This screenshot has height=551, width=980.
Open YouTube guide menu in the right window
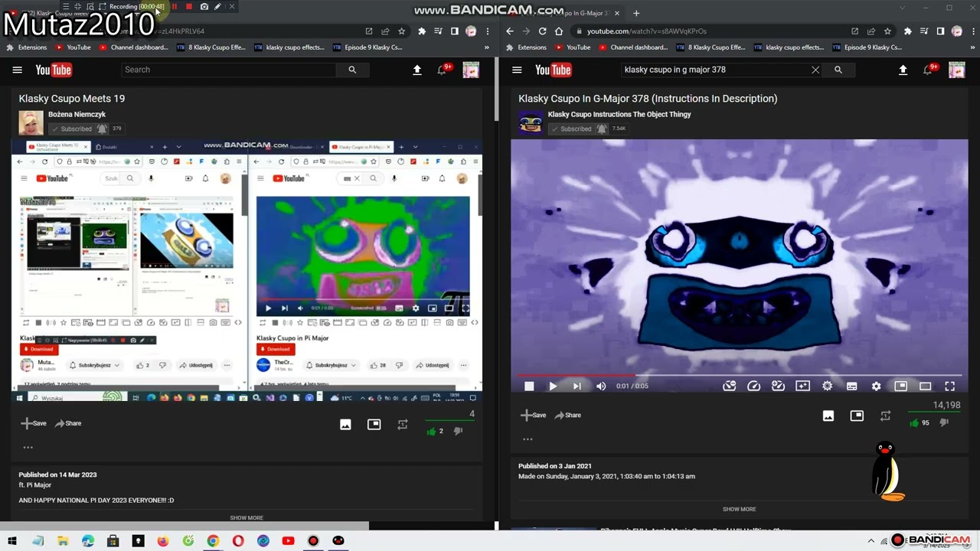click(x=517, y=70)
